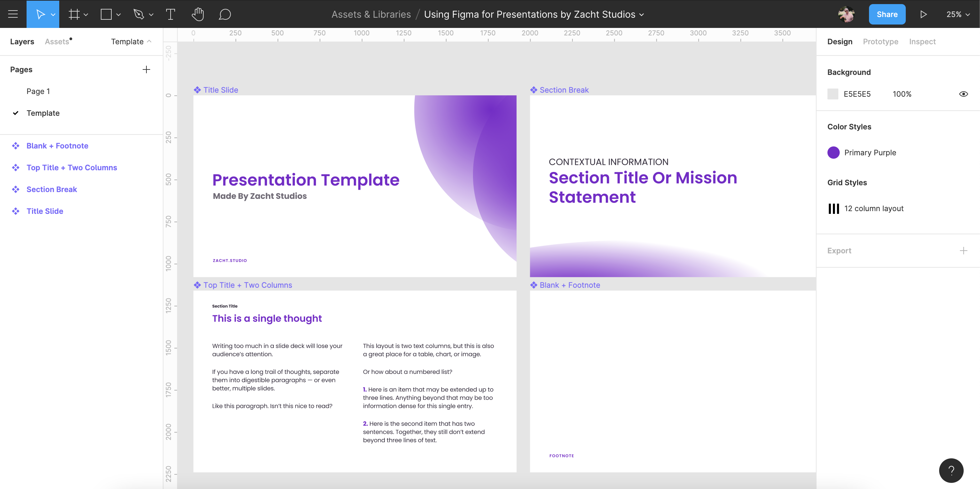Expand the Pages section add button
Viewport: 980px width, 489px height.
click(x=146, y=69)
